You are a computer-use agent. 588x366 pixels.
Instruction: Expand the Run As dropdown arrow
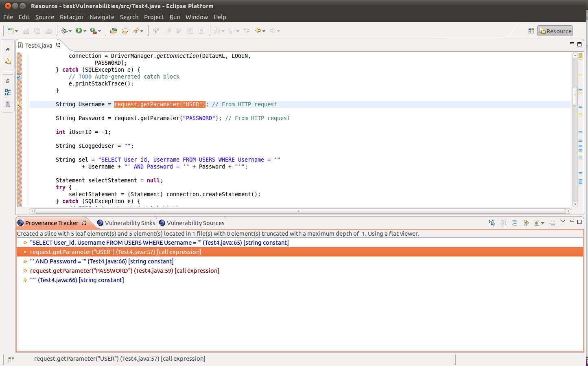click(x=85, y=31)
